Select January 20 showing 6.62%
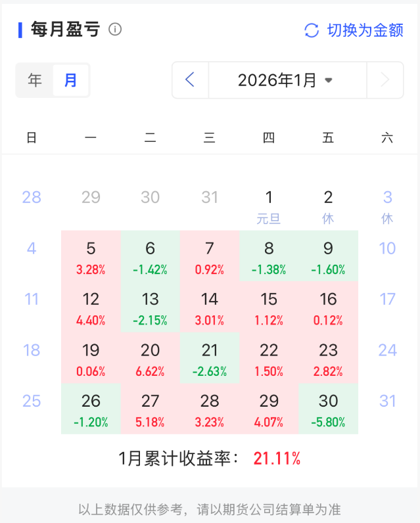The image size is (420, 523). point(150,357)
